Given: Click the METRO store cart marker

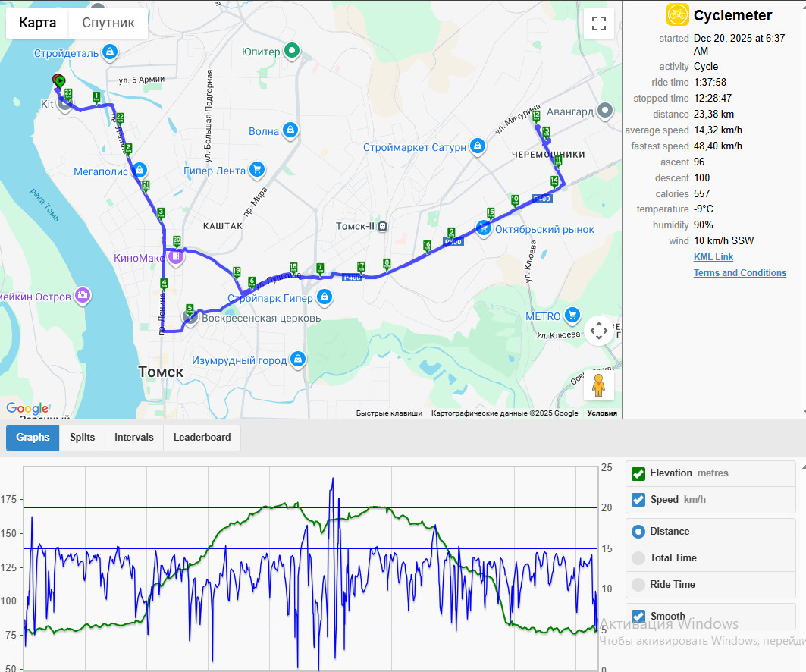Looking at the screenshot, I should coord(572,316).
